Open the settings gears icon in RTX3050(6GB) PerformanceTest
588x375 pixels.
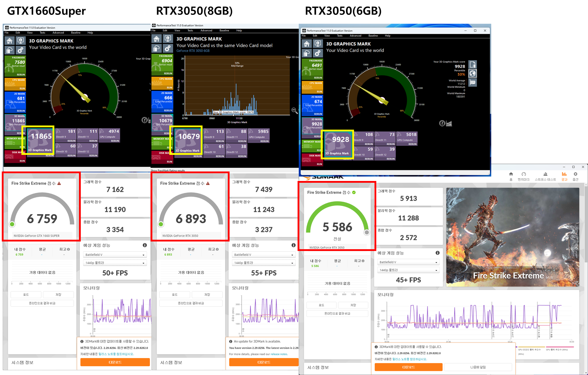(x=318, y=53)
